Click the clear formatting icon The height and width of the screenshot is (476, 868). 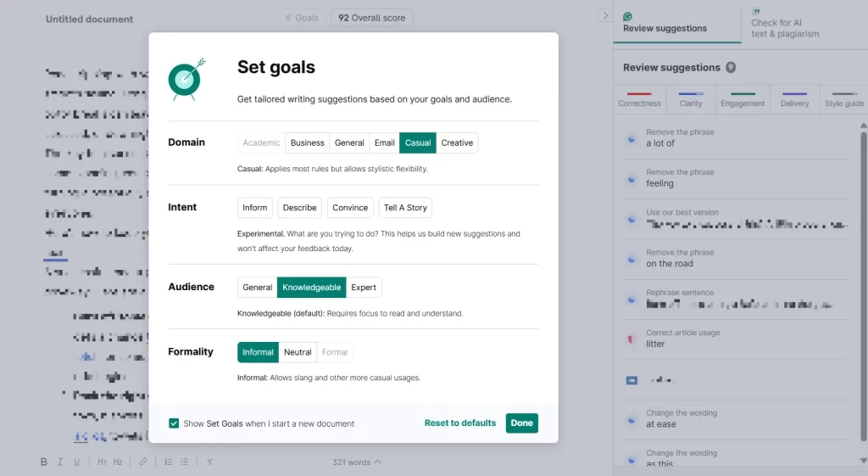tap(209, 462)
